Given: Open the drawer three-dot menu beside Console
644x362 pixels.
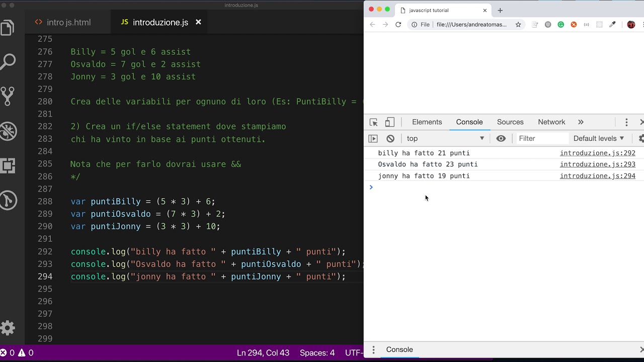Looking at the screenshot, I should tap(373, 349).
